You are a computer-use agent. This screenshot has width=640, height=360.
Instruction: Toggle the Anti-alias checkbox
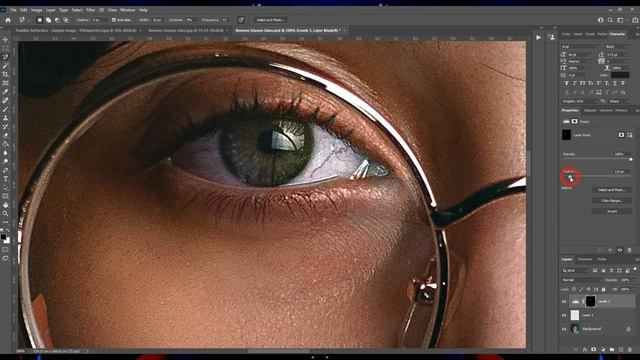click(114, 20)
